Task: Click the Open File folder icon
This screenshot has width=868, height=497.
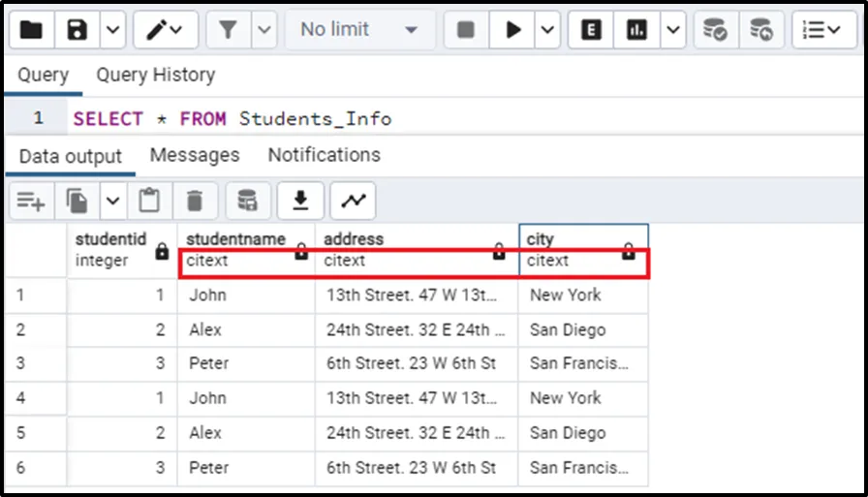Action: 32,30
